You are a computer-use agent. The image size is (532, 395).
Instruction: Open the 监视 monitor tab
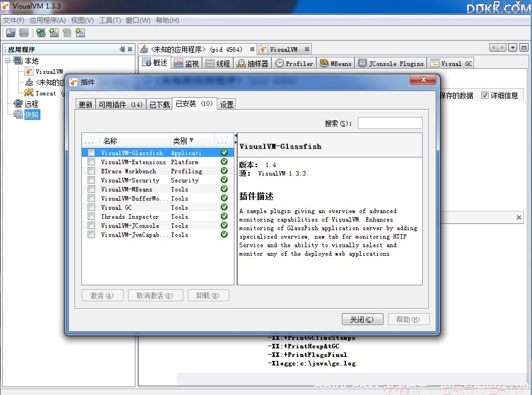click(187, 63)
